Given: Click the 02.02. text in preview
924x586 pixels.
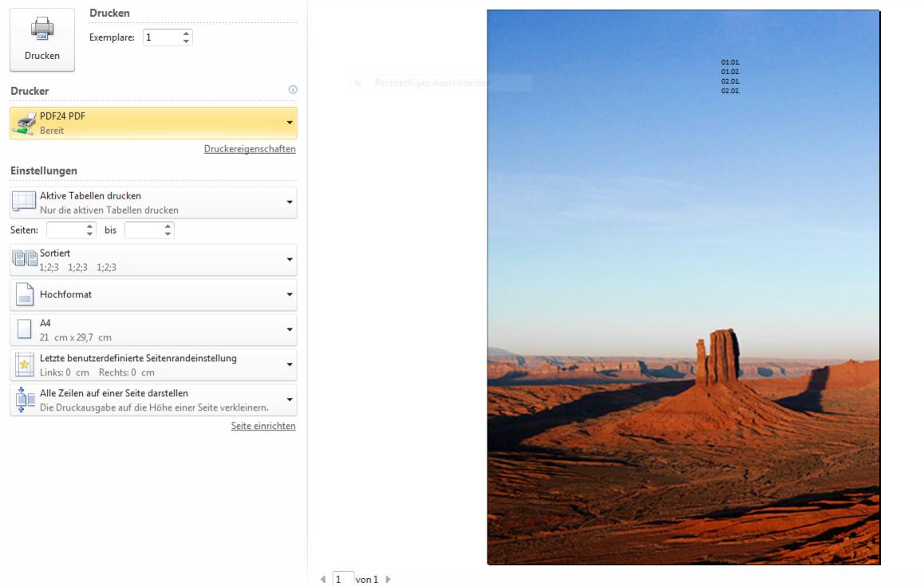Looking at the screenshot, I should click(730, 91).
